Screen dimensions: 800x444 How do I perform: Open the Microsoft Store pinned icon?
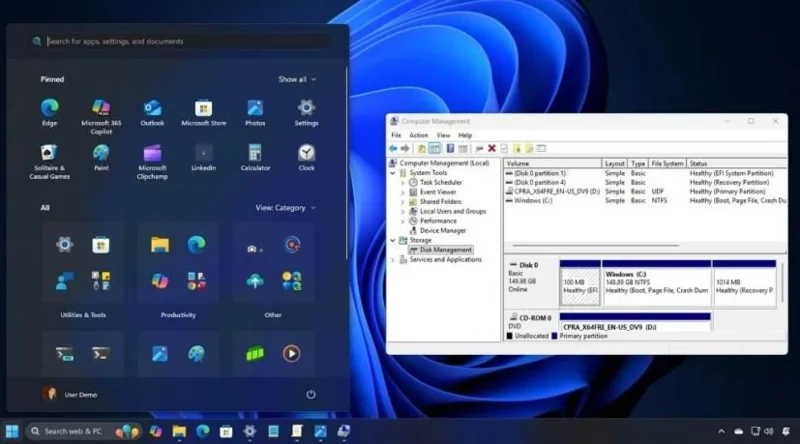click(204, 112)
